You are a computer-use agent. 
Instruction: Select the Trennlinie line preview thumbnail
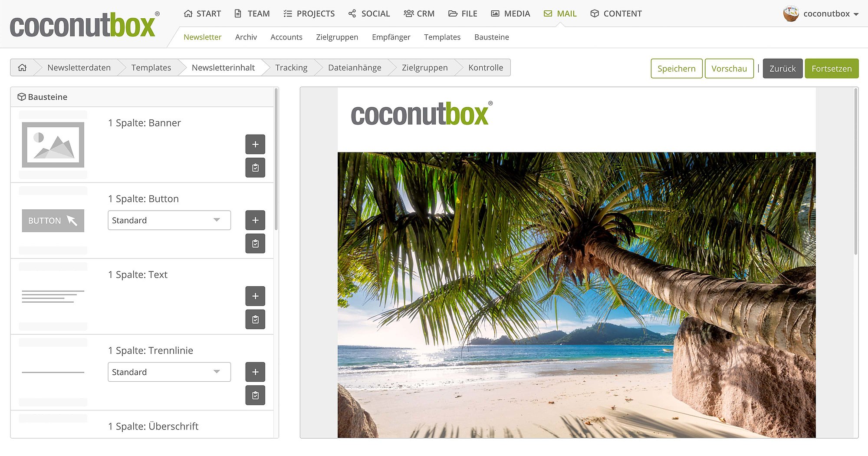pos(53,372)
